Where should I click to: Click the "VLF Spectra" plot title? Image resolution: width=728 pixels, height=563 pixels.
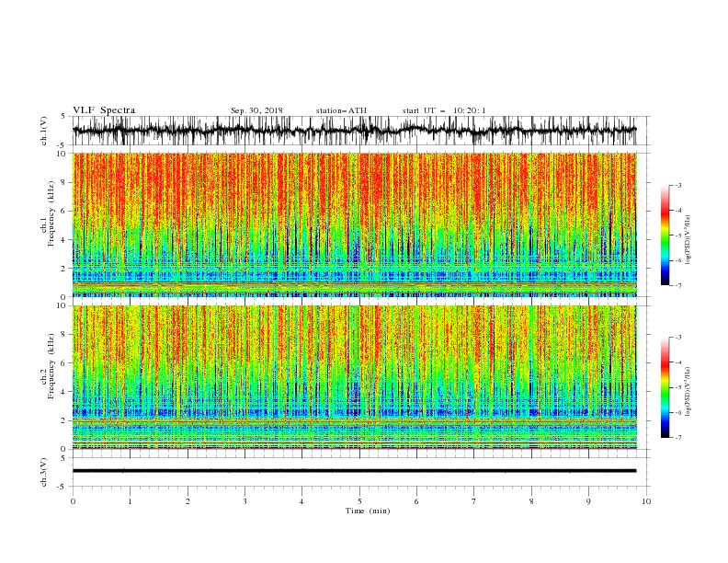coord(104,110)
